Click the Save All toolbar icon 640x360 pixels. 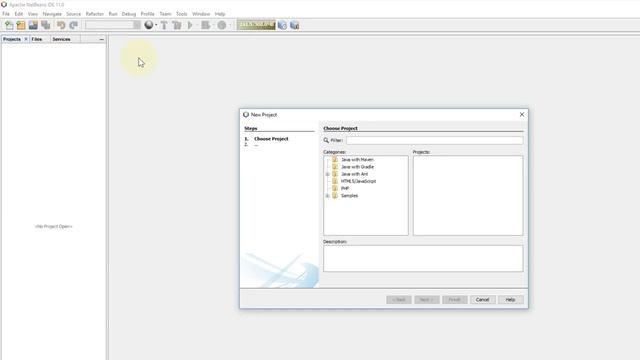click(45, 25)
